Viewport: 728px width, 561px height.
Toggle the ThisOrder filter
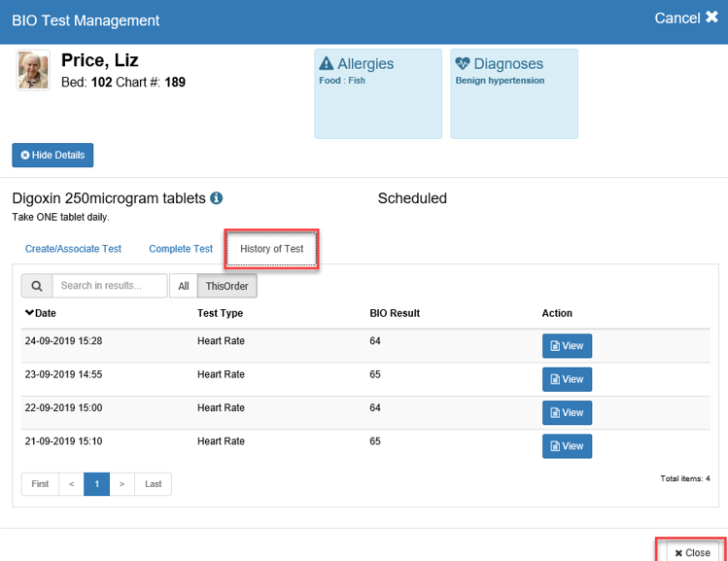point(227,286)
